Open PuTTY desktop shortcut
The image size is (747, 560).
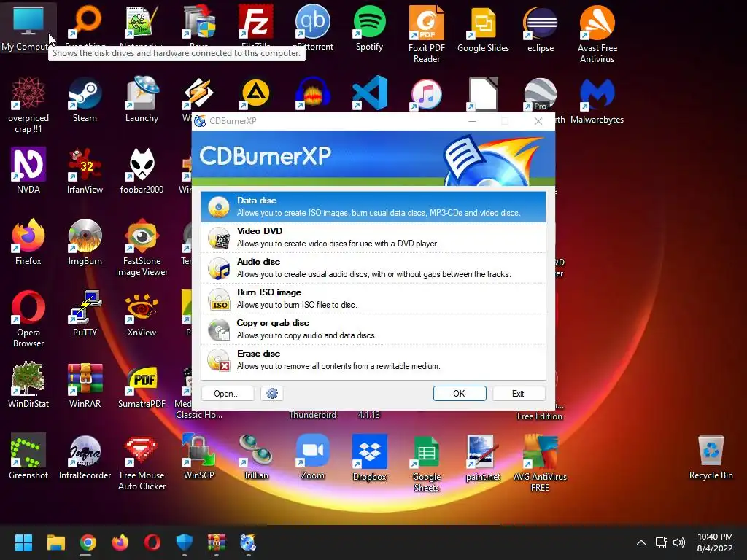tap(85, 314)
